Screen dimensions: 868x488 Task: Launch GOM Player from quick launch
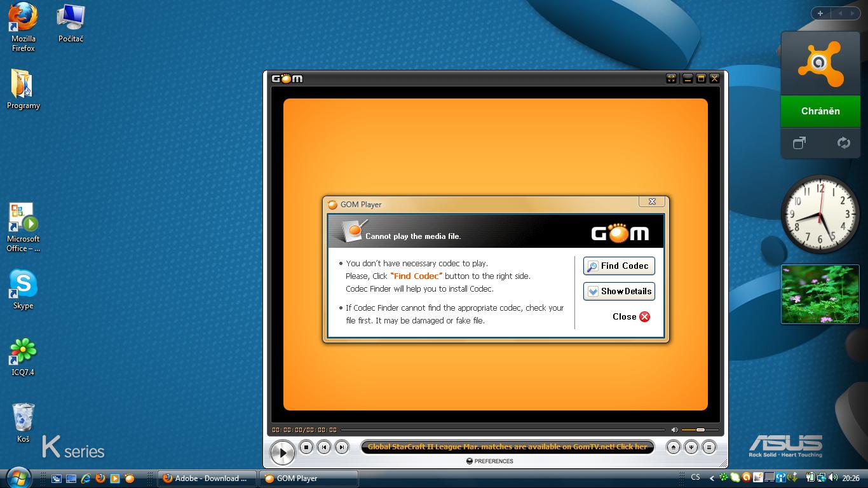click(130, 478)
